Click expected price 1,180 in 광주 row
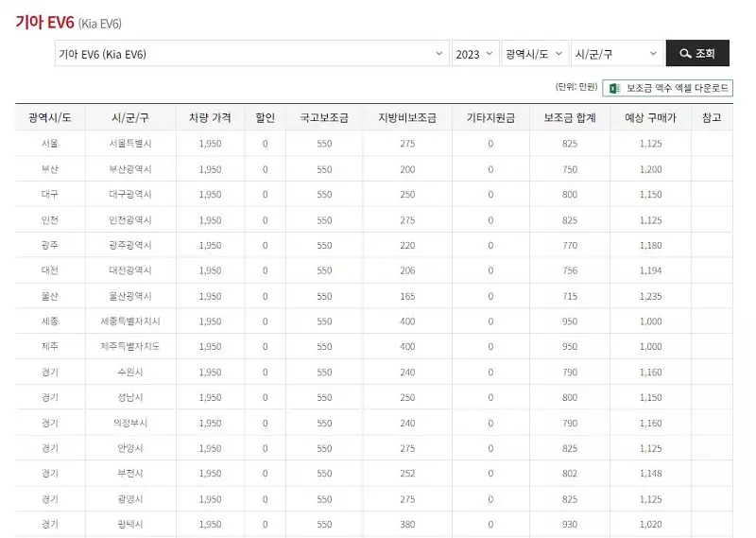The image size is (756, 538). point(650,245)
